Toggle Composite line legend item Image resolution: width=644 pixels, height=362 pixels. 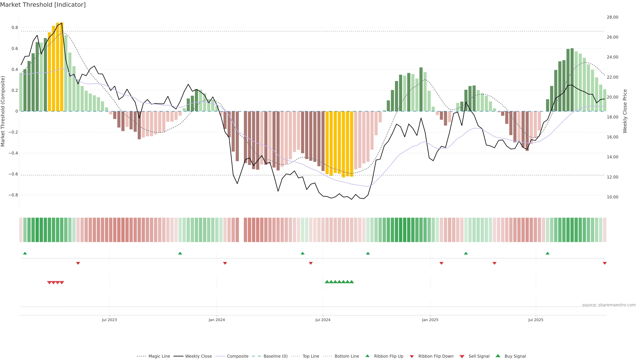click(x=237, y=356)
